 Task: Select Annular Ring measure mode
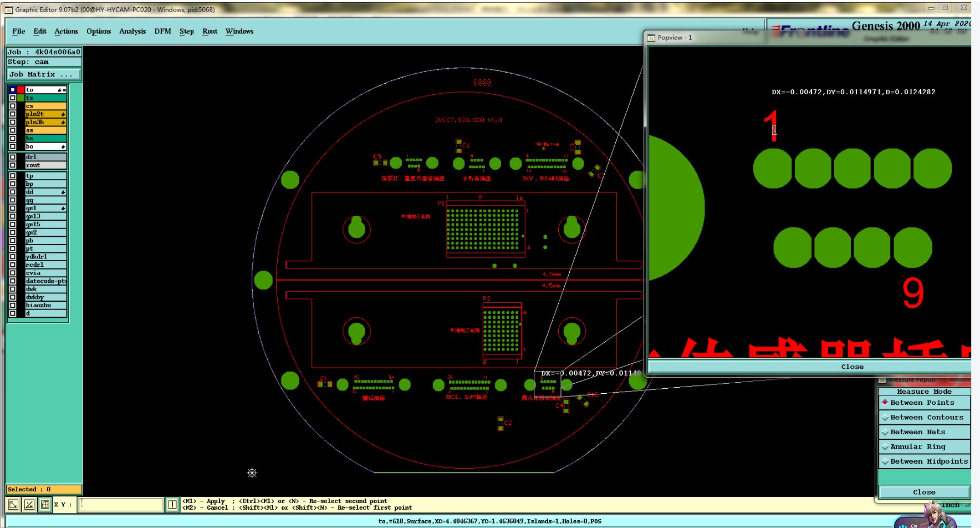point(924,446)
